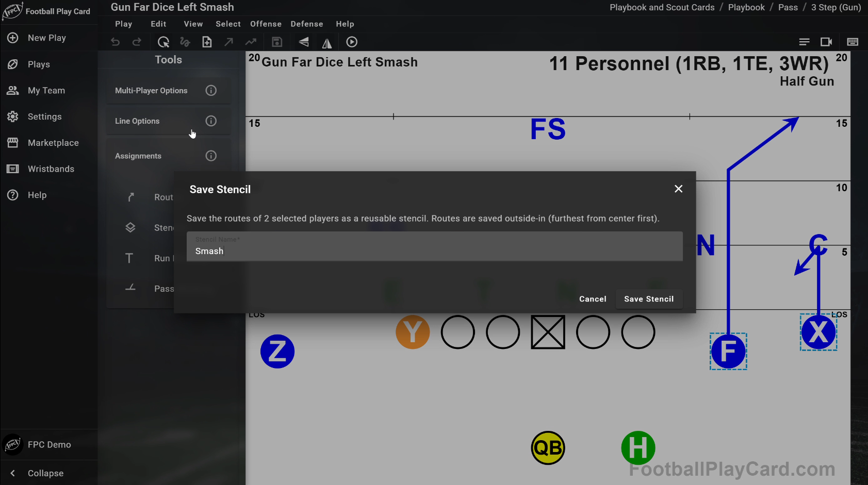Collapse the left sidebar
The height and width of the screenshot is (485, 868).
(45, 473)
